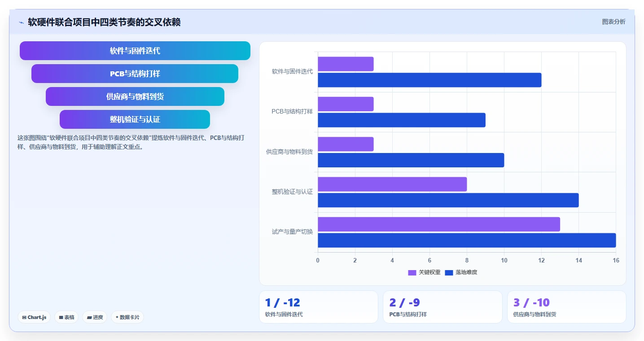This screenshot has width=644, height=341.
Task: Click the PCB与结构打样 y-axis label
Action: [292, 111]
